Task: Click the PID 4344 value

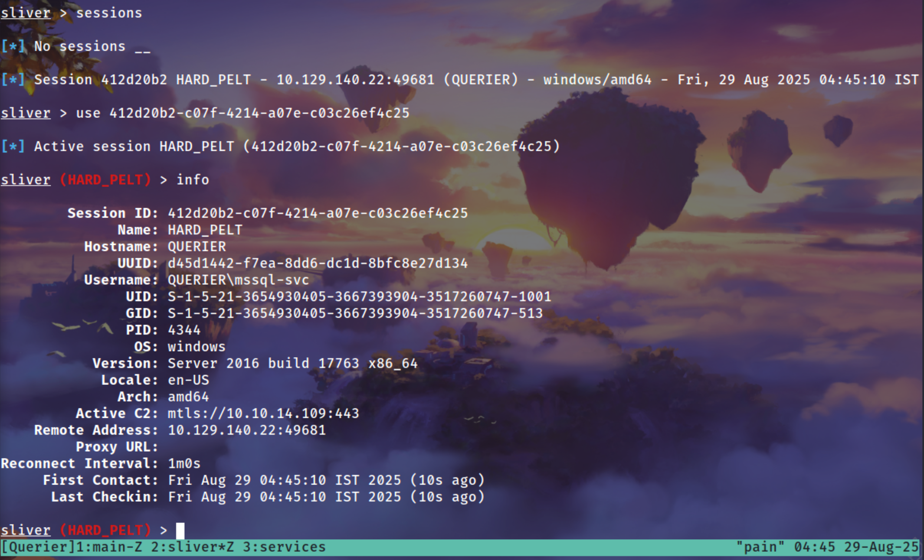Action: pos(184,330)
